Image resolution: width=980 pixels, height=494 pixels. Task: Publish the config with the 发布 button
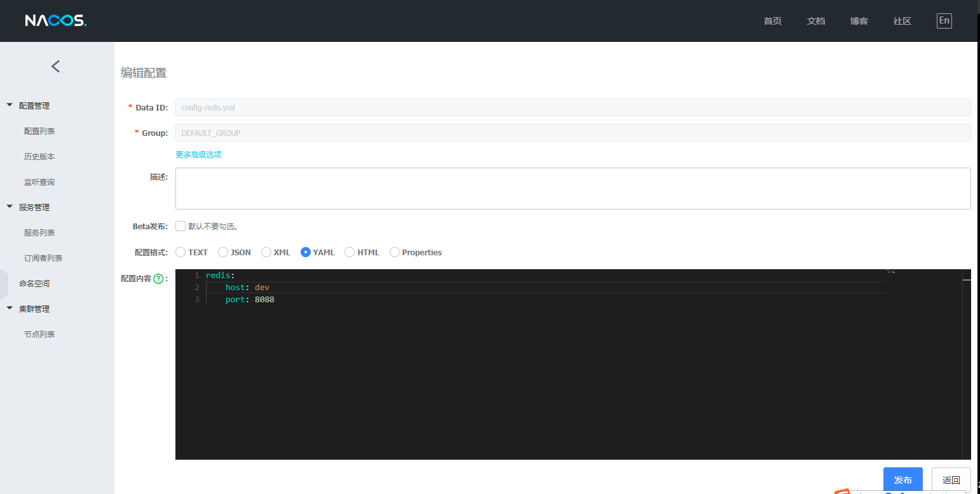pos(902,479)
